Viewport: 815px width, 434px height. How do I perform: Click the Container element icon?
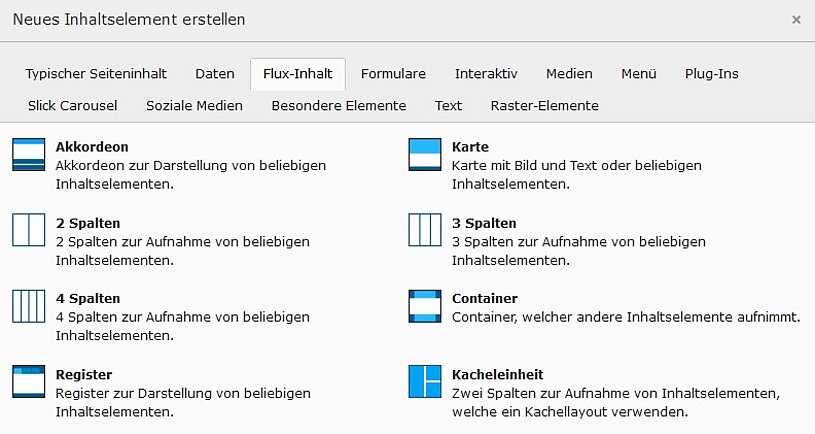point(425,306)
